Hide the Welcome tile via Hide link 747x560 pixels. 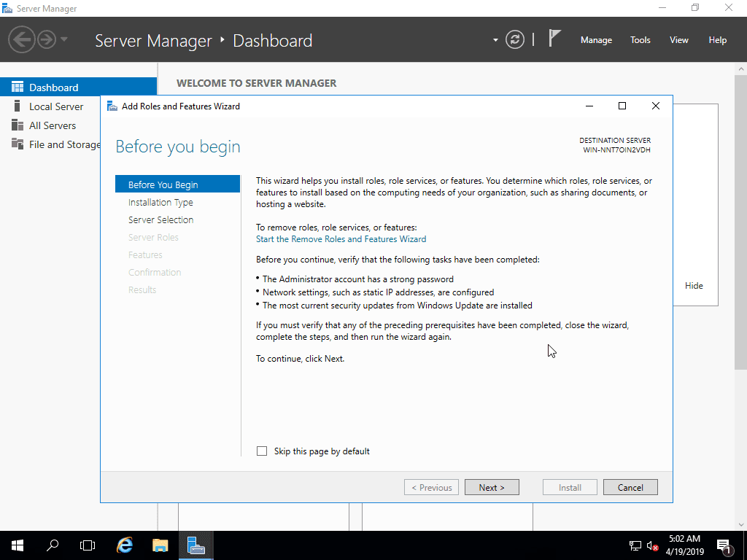click(694, 286)
